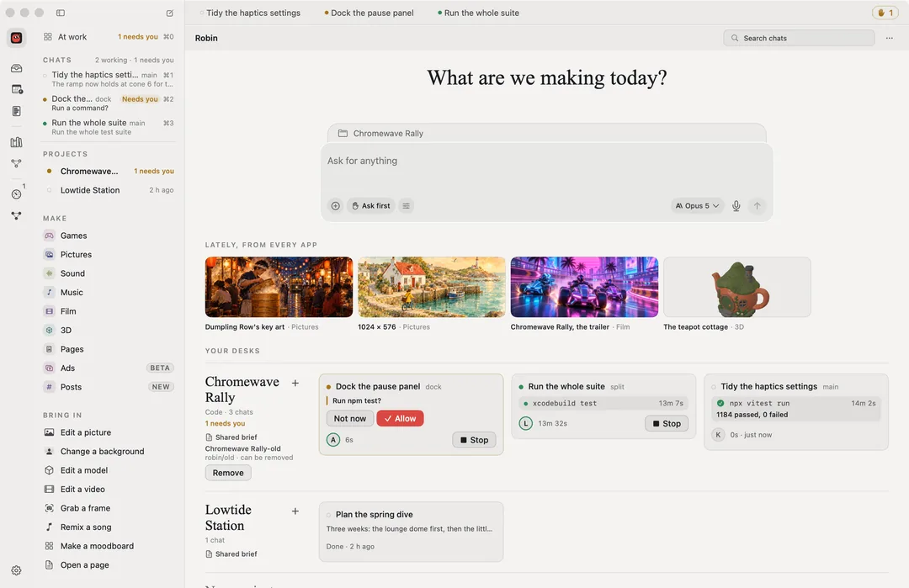The height and width of the screenshot is (588, 909).
Task: Start a new chat with the compose icon
Action: [x=170, y=13]
